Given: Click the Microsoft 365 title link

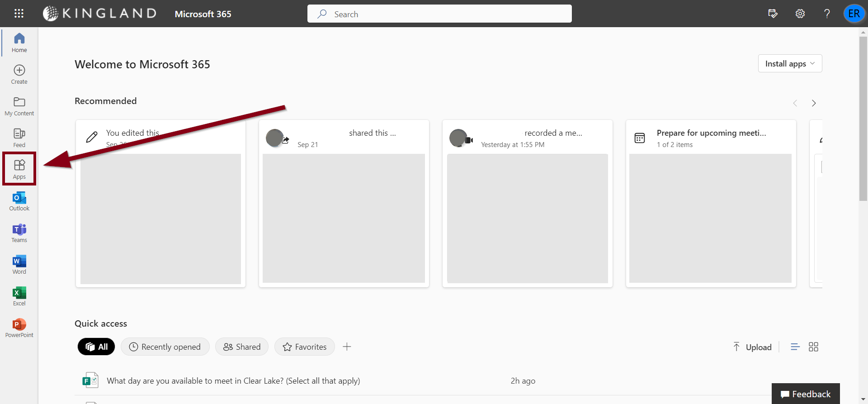Looking at the screenshot, I should click(x=203, y=14).
